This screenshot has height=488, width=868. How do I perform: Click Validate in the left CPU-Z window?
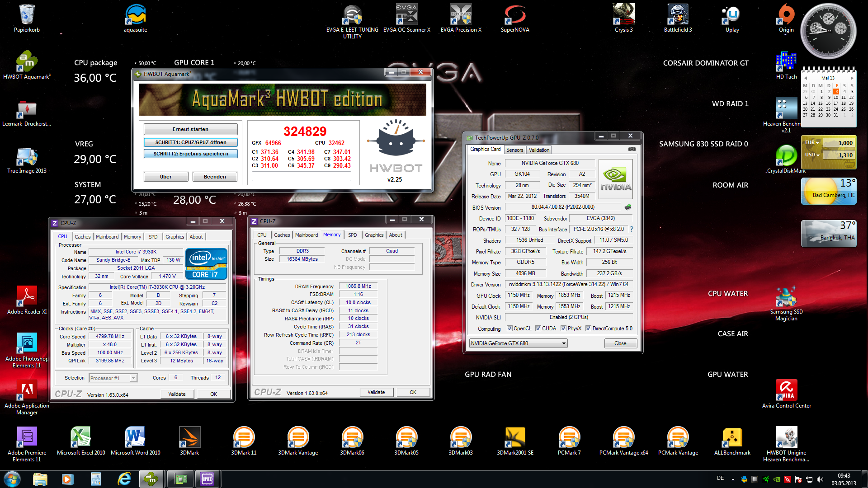177,394
